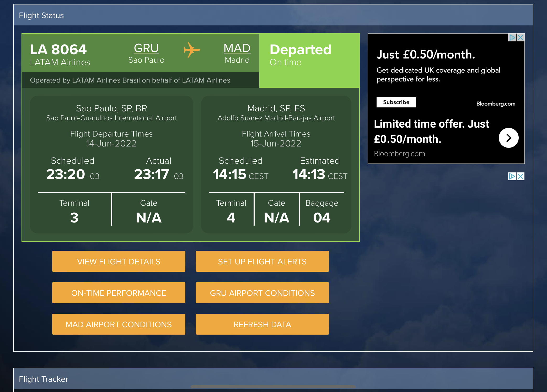Image resolution: width=547 pixels, height=392 pixels.
Task: Click the lower AdChoices triangle icon
Action: 512,176
